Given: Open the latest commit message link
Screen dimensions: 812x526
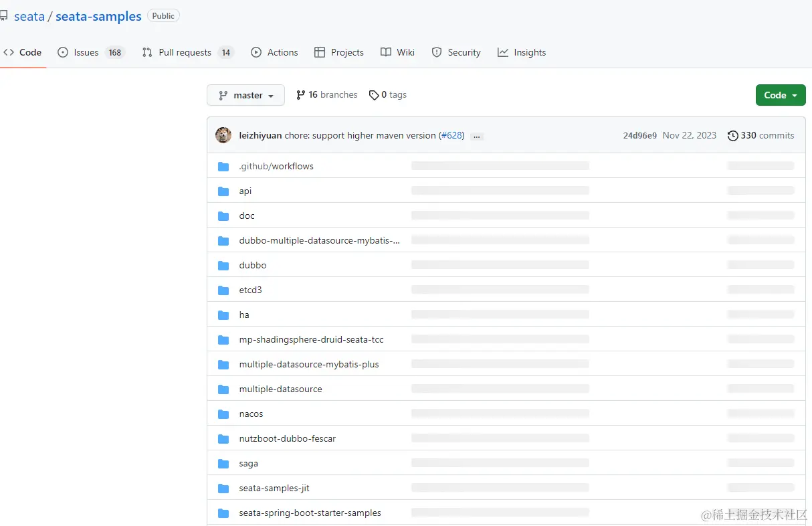Looking at the screenshot, I should [360, 135].
